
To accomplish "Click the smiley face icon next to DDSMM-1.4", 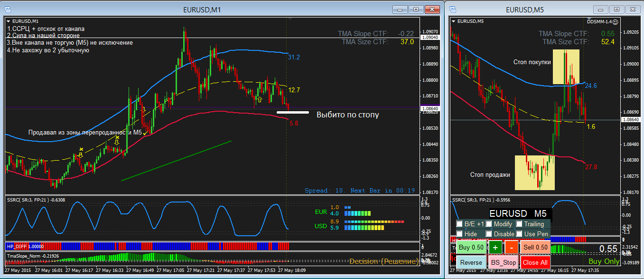I will click(616, 21).
